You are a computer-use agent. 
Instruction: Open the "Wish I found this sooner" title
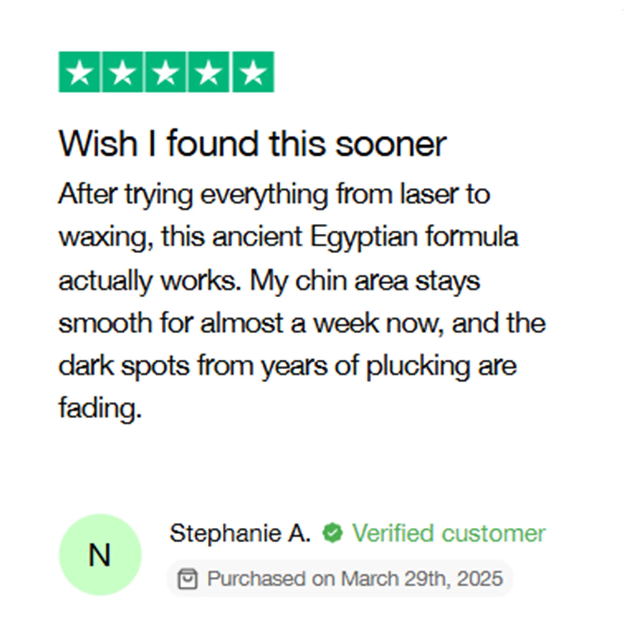point(252,144)
